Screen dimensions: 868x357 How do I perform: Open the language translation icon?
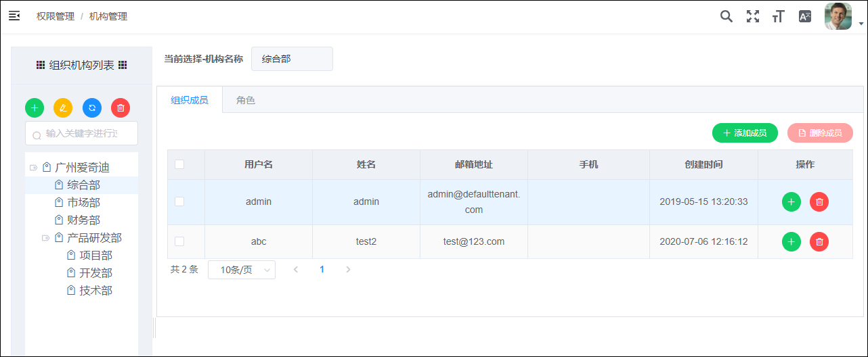pos(804,16)
